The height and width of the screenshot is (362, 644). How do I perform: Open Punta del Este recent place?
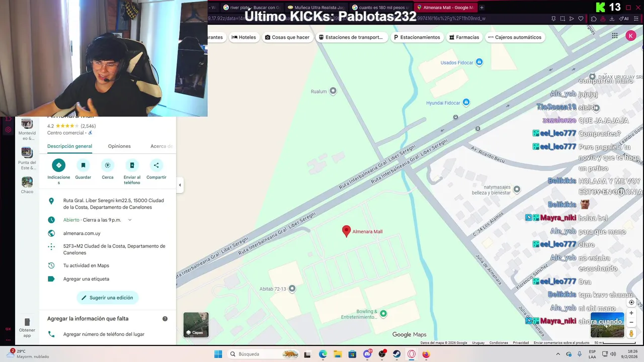click(27, 158)
